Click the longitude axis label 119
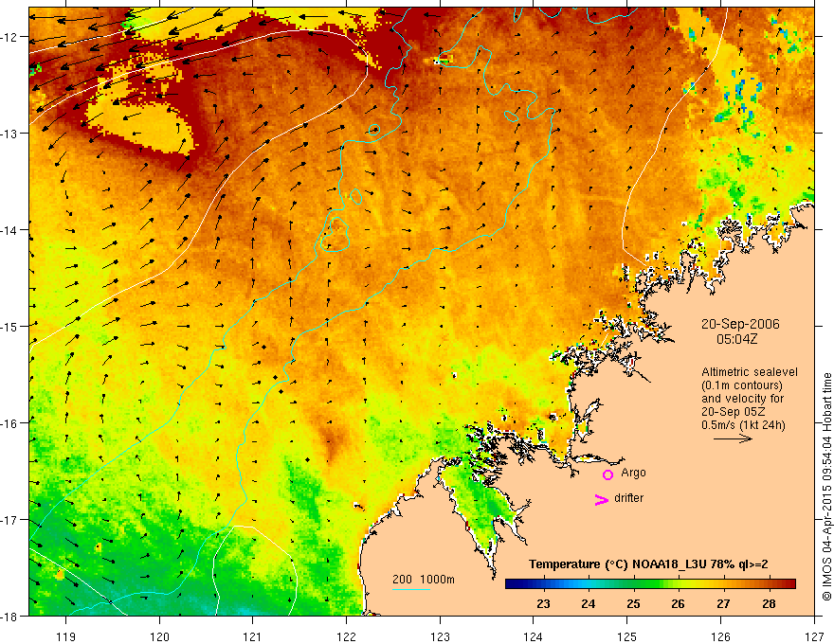This screenshot has width=834, height=644. [66, 636]
